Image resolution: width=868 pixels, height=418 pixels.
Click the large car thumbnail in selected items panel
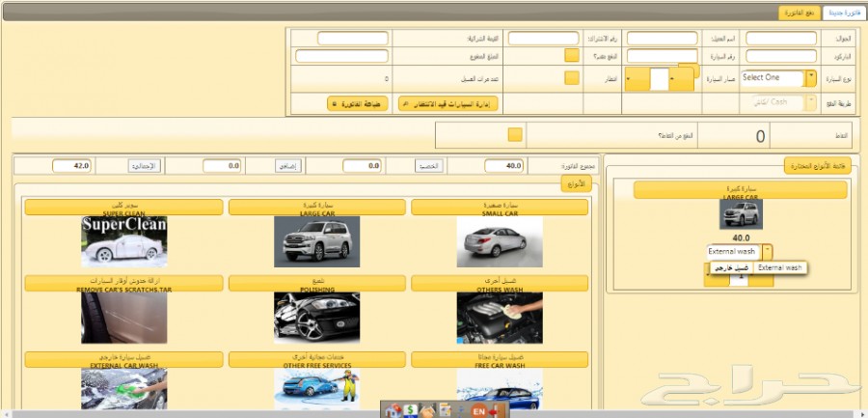point(741,214)
